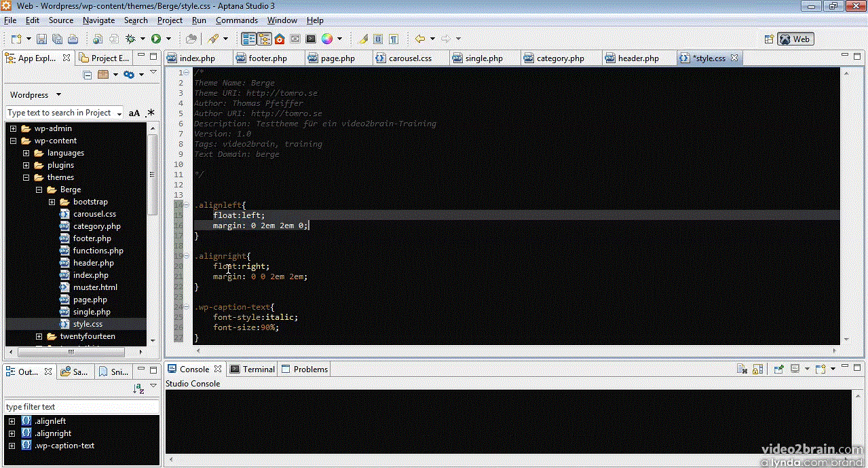The image size is (868, 468).
Task: Switch to the Web perspective button
Action: point(795,39)
